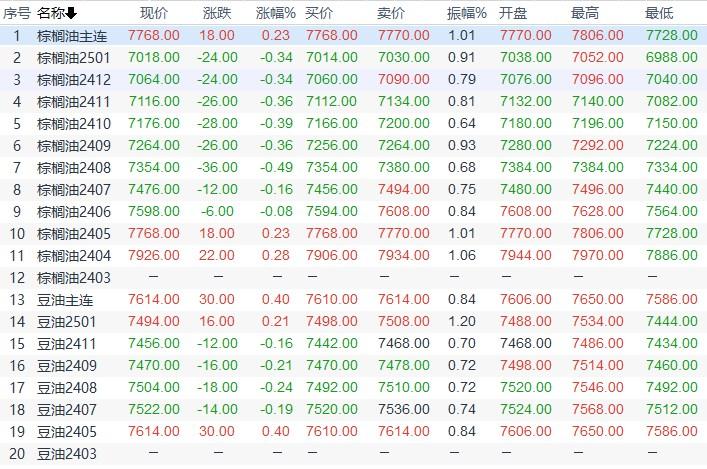The width and height of the screenshot is (707, 469).
Task: Sort by the 序号 column header
Action: pyautogui.click(x=17, y=13)
